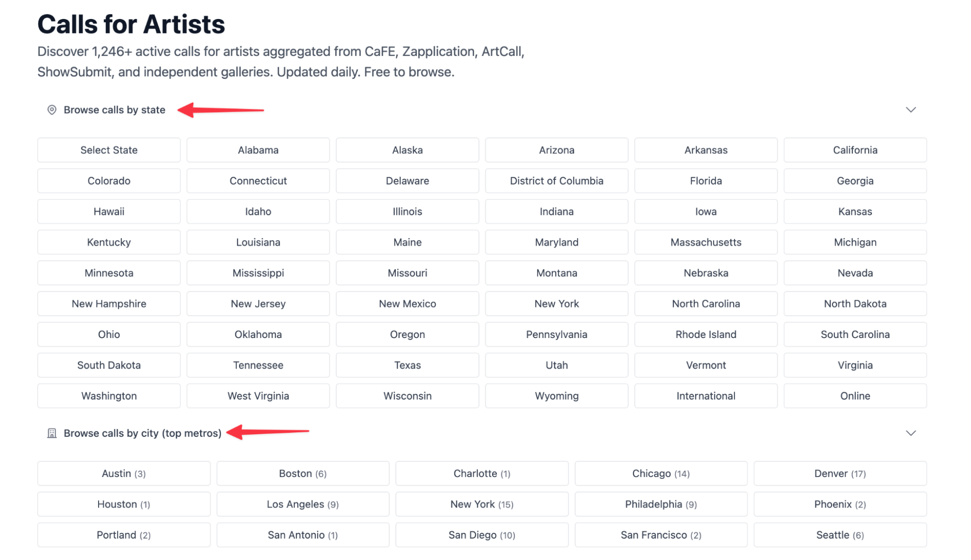View Chicago calls with 14 listings
971x560 pixels.
[661, 474]
